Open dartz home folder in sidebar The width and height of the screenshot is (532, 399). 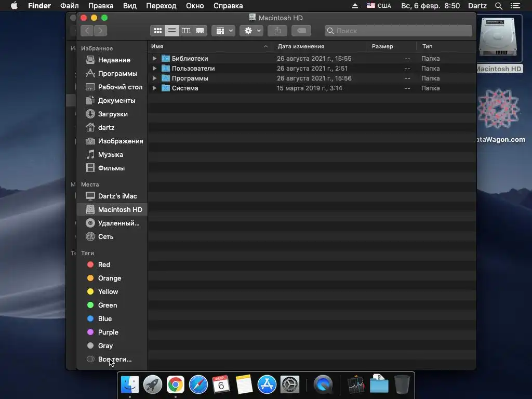point(112,128)
